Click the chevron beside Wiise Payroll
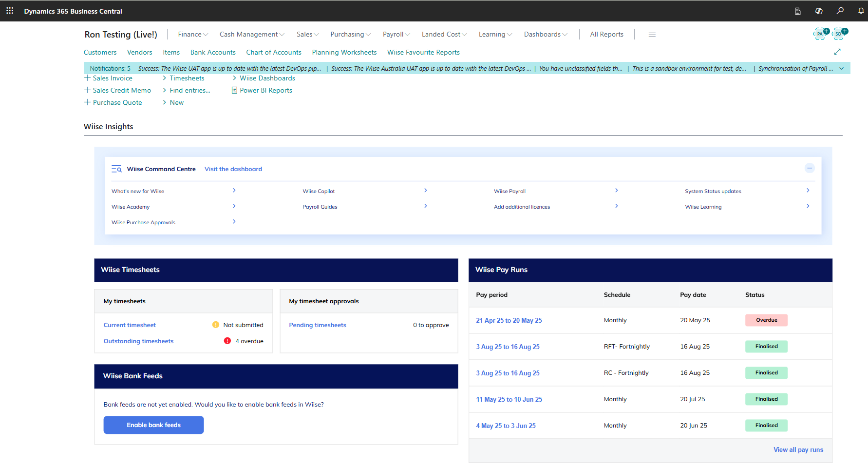 coord(617,191)
